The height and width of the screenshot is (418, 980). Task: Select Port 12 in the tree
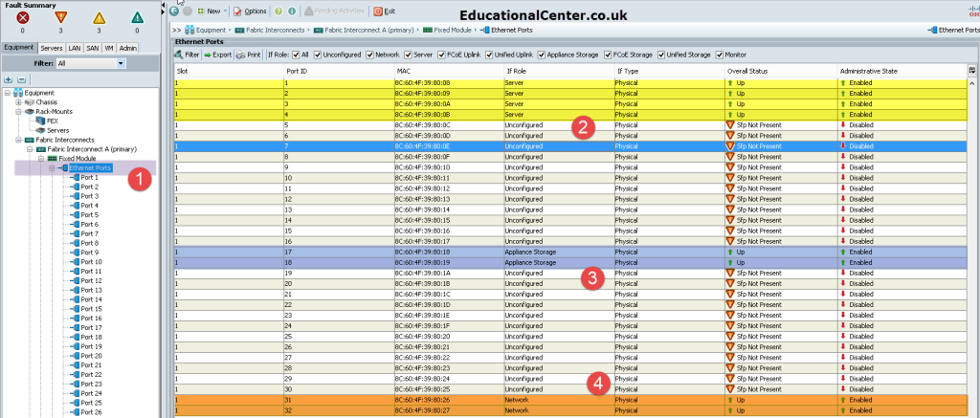[x=91, y=280]
